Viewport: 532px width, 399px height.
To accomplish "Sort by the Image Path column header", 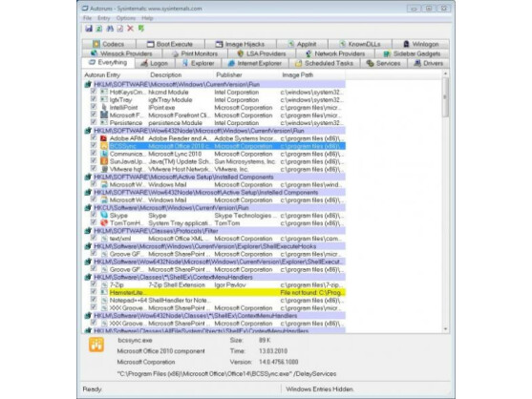I will tap(313, 74).
